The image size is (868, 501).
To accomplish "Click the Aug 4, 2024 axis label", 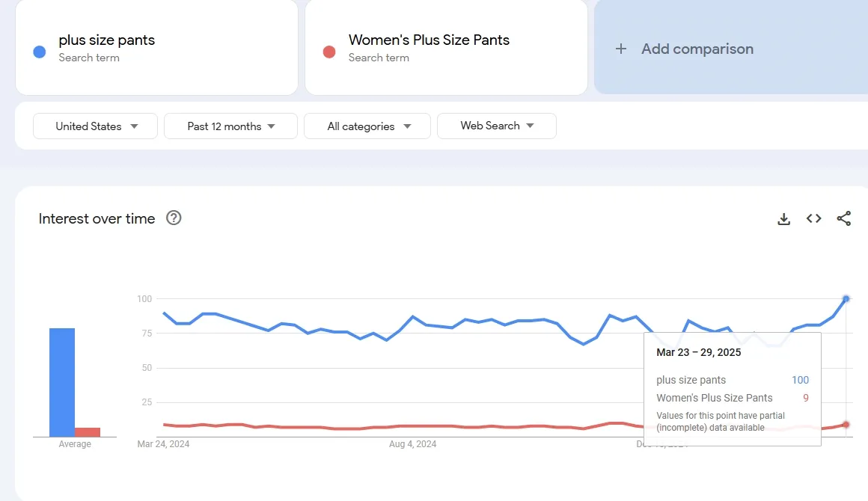I will pos(412,444).
